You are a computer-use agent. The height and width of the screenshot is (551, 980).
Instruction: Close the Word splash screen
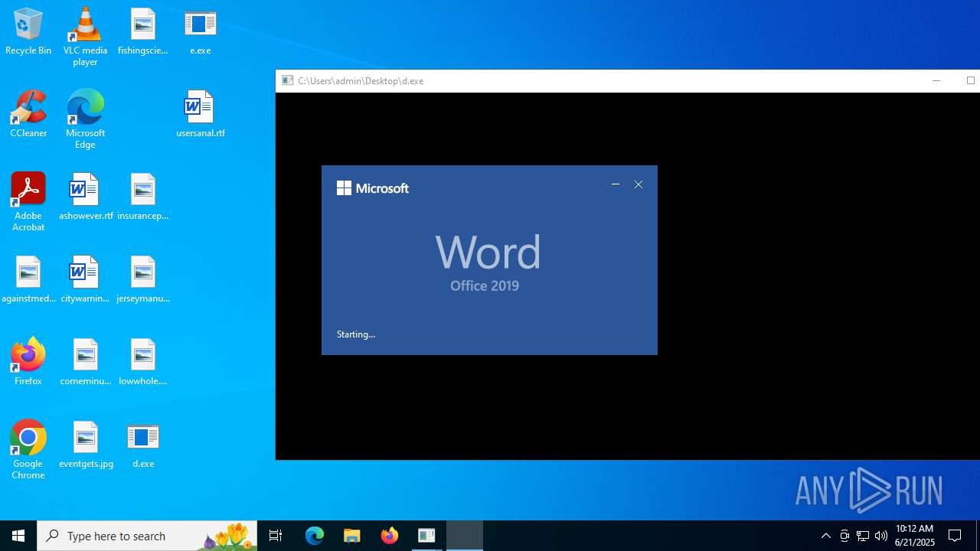coord(639,184)
